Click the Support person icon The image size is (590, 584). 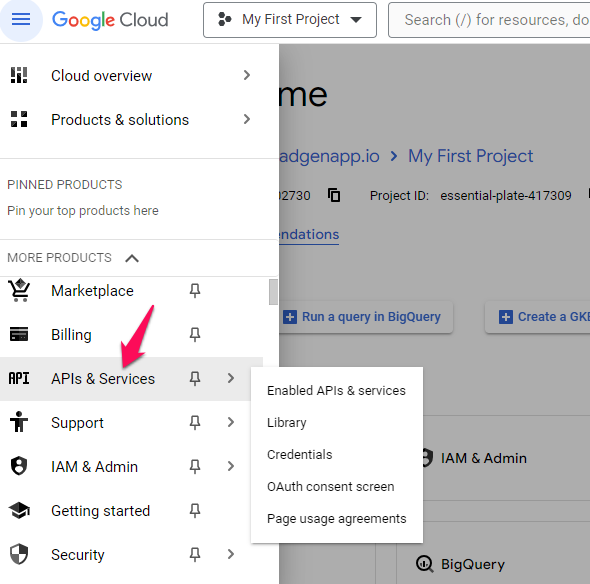point(19,422)
